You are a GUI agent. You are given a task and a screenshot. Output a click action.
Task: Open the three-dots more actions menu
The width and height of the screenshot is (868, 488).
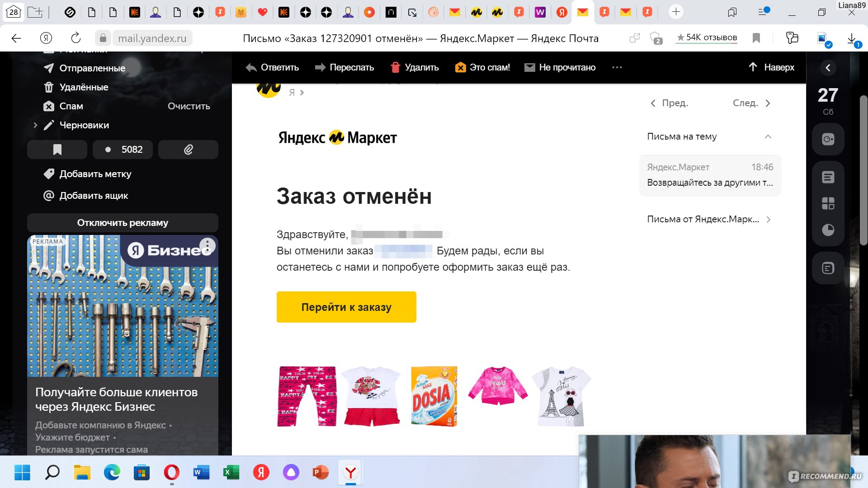(617, 67)
